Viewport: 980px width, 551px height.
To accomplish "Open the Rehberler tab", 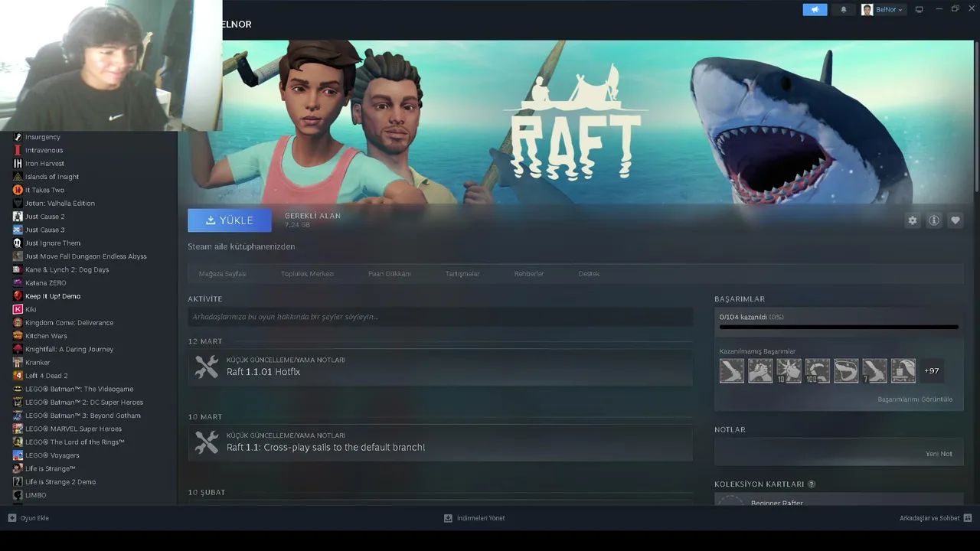I will (x=529, y=274).
